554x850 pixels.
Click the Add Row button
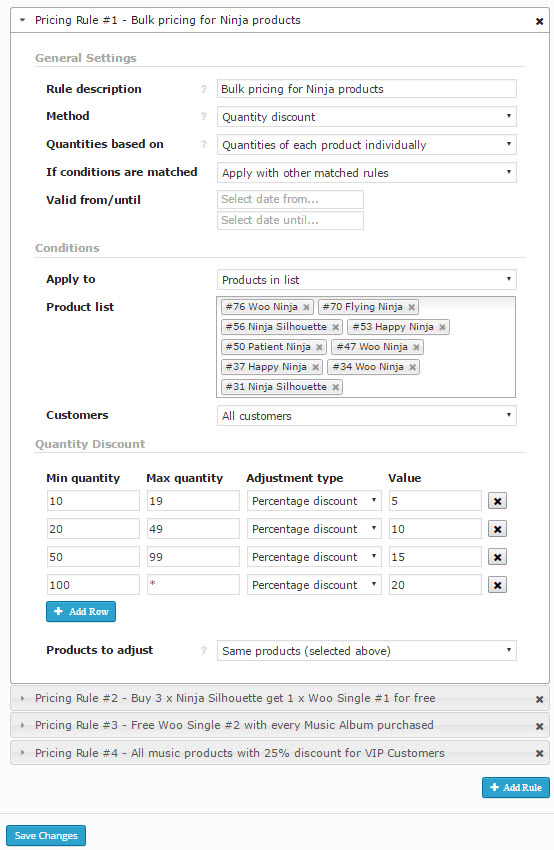tap(81, 611)
